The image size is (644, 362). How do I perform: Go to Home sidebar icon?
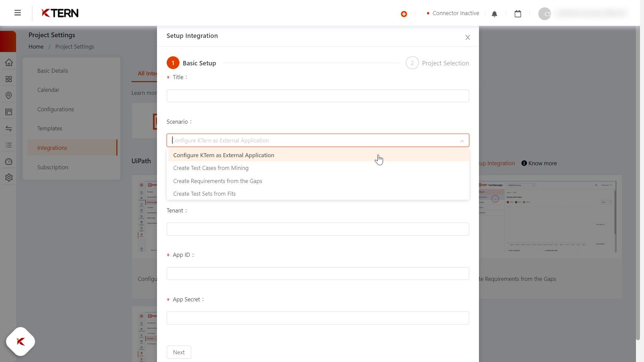click(9, 62)
